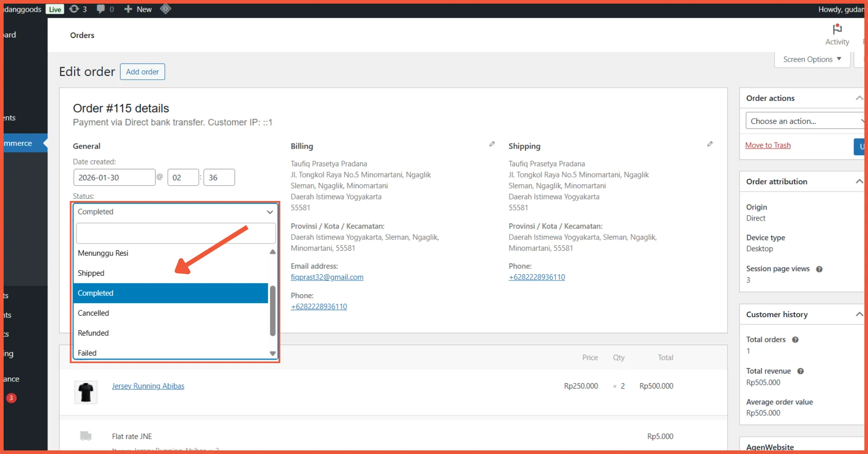
Task: Click the updates refresh icon in admin bar
Action: click(74, 9)
